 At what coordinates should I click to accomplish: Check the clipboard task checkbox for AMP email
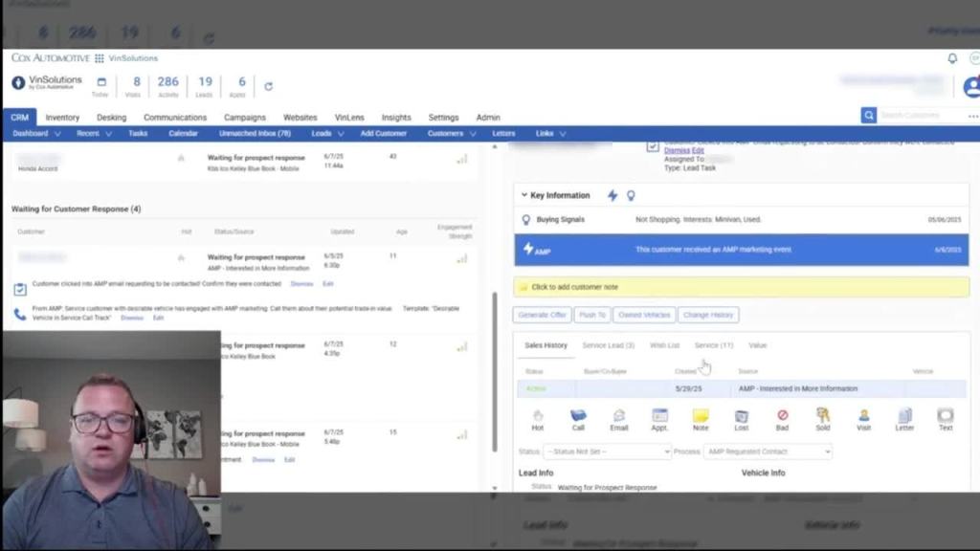(x=20, y=289)
